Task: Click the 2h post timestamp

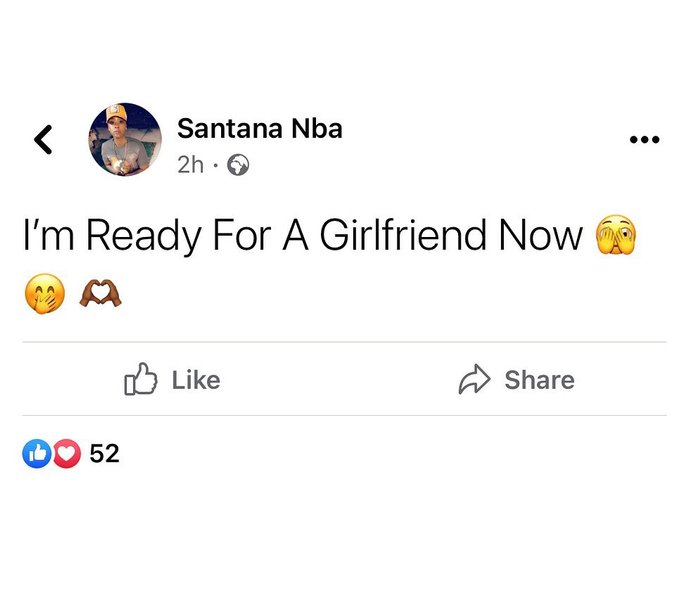Action: [x=189, y=164]
